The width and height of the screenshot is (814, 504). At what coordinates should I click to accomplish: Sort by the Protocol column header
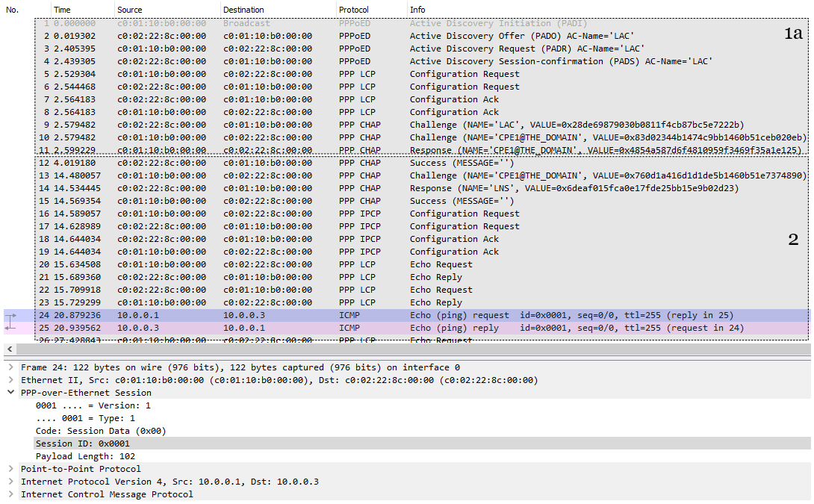[x=353, y=10]
